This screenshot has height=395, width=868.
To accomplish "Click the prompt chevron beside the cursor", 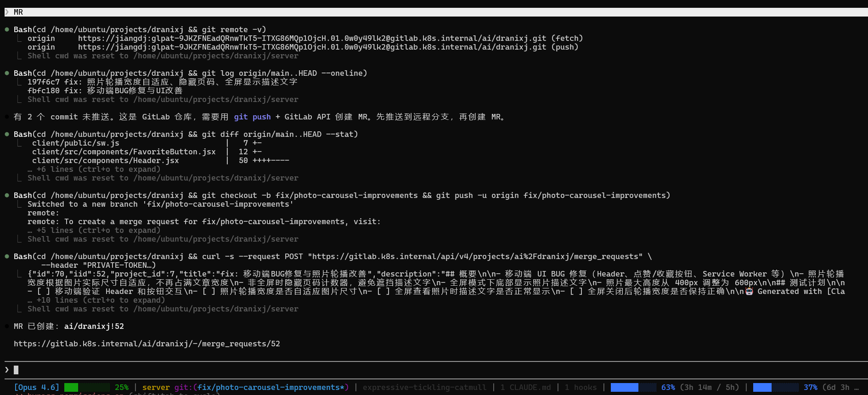I will coord(7,370).
